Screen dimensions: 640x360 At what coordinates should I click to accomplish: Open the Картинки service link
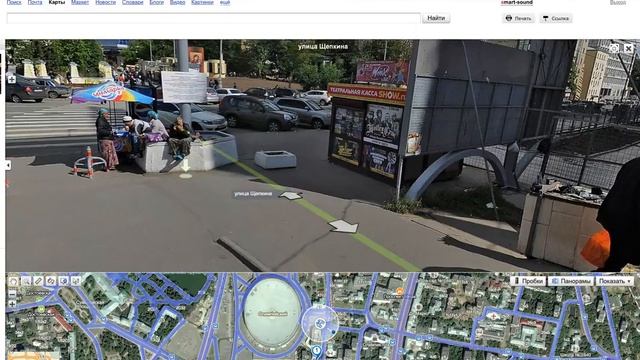[202, 2]
